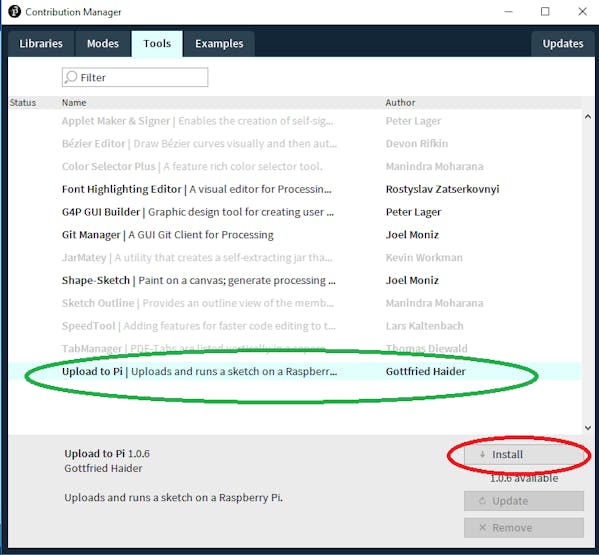This screenshot has height=555, width=599.
Task: Select the Examples tab
Action: click(x=219, y=44)
